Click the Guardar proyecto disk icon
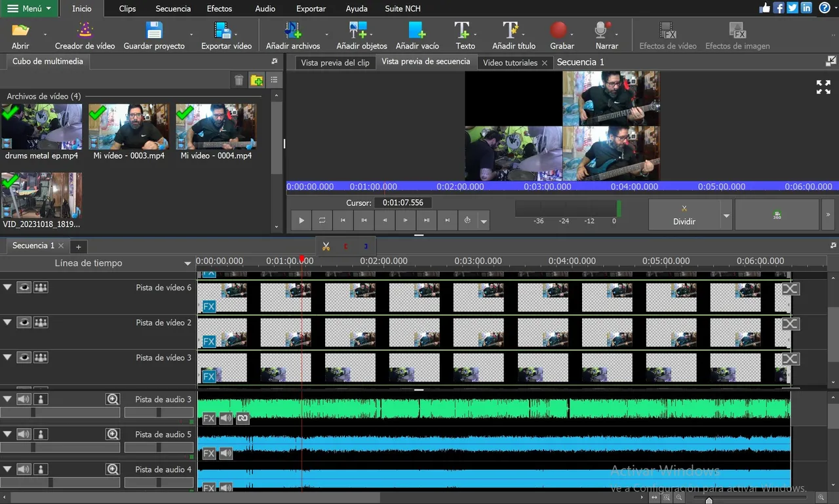The width and height of the screenshot is (839, 504). 154,31
